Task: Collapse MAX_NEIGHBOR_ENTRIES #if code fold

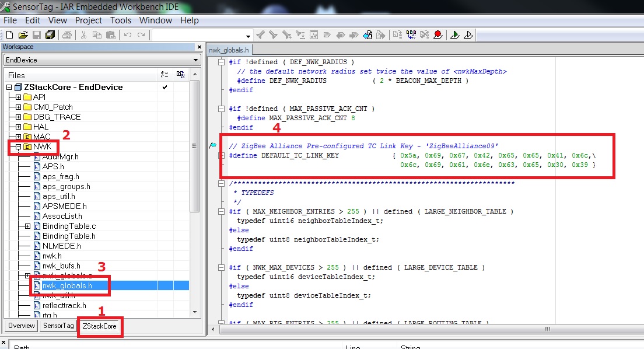Action: pos(222,211)
